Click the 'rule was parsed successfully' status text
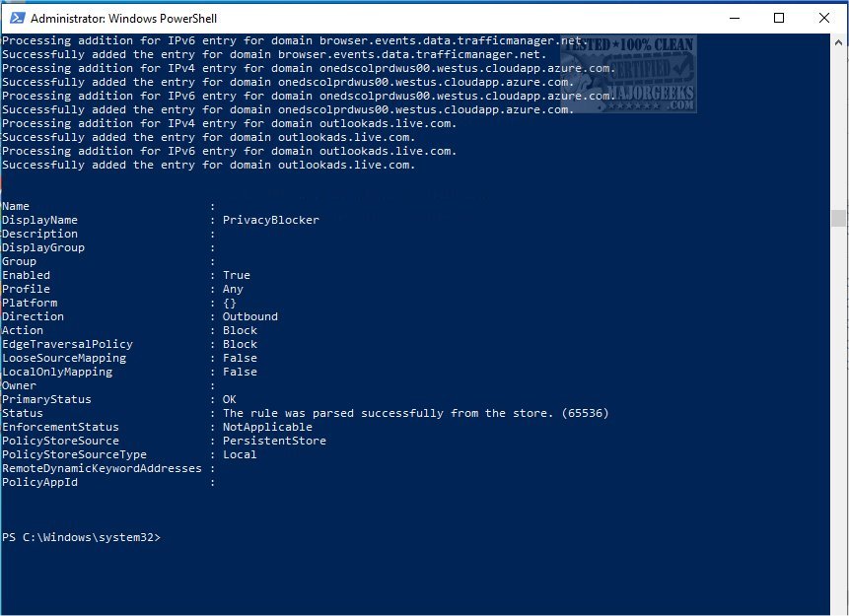The image size is (849, 616). point(415,413)
